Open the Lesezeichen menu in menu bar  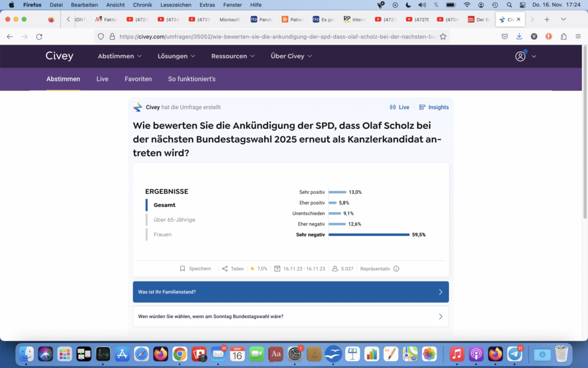tap(176, 5)
